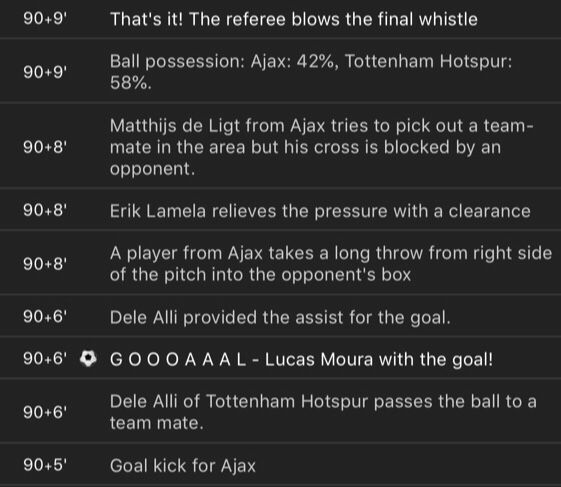561x487 pixels.
Task: Click 90+8' timestamp of Lamela clearance
Action: pyautogui.click(x=45, y=210)
